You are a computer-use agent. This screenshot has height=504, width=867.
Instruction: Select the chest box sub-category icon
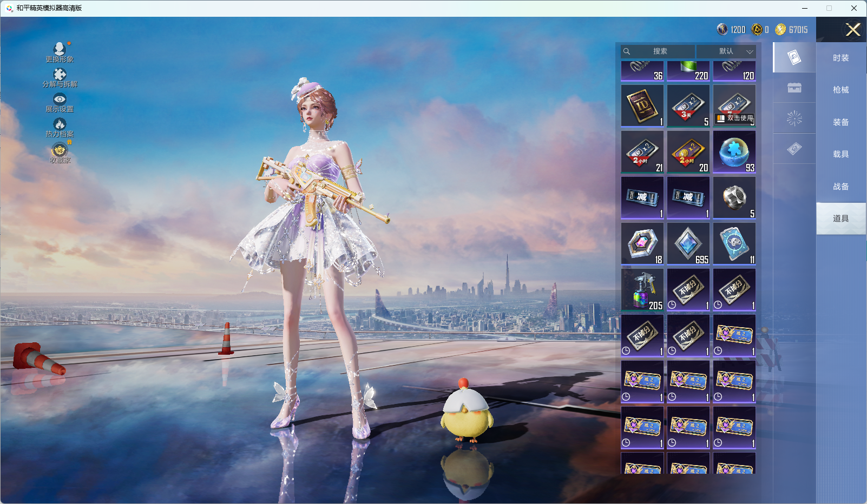(794, 88)
